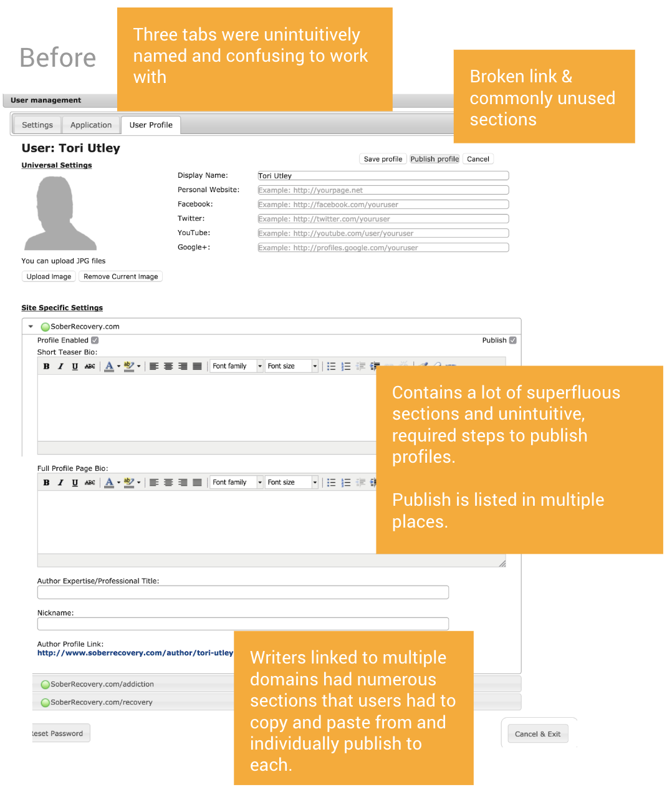Uncheck the Profile Enabled checkbox
This screenshot has height=787, width=672.
tap(95, 340)
